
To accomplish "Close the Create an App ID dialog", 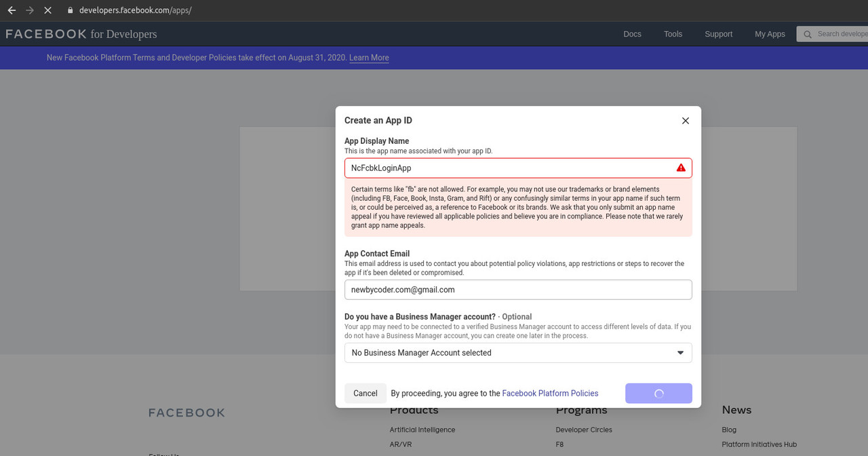I will (686, 121).
